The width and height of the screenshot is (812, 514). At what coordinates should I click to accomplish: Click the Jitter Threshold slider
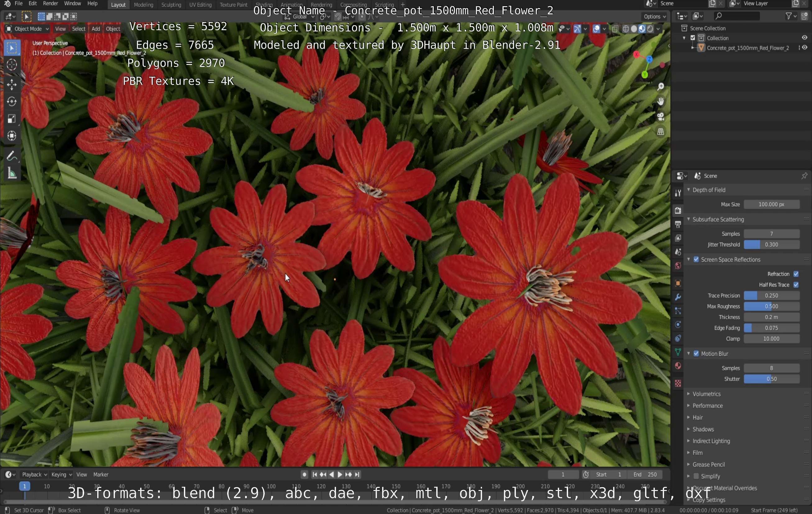(x=772, y=245)
